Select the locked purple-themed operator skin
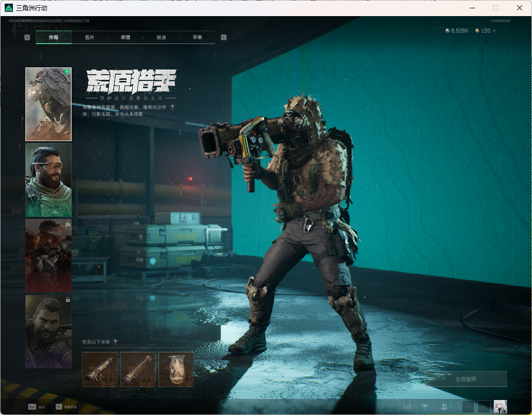Viewport: 532px width, 415px height. tap(49, 331)
